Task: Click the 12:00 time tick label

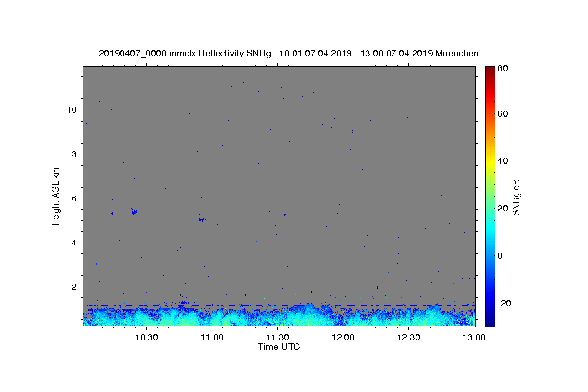Action: 343,338
